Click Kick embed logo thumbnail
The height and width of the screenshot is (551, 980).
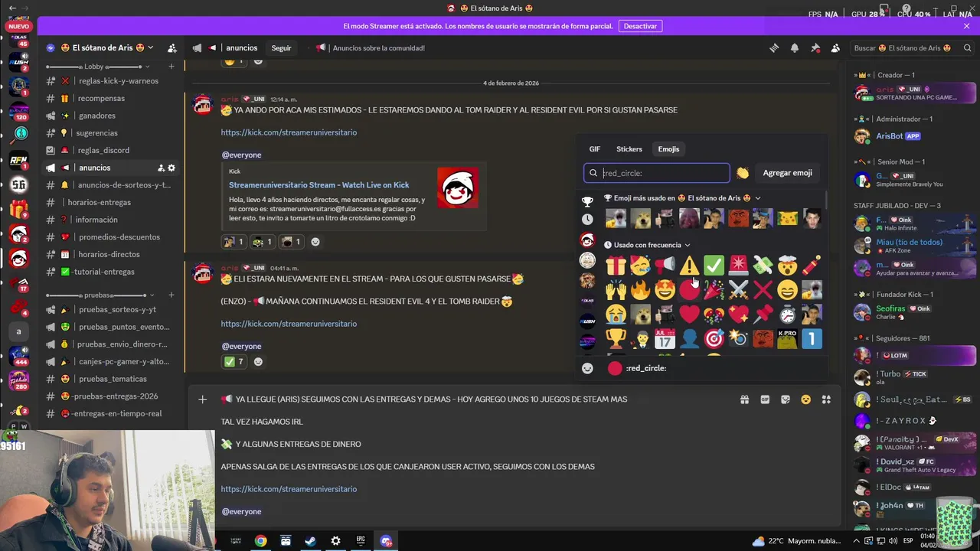[458, 187]
